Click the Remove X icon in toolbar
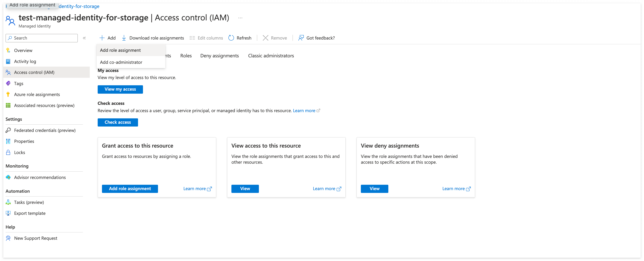This screenshot has height=261, width=644. pos(266,38)
